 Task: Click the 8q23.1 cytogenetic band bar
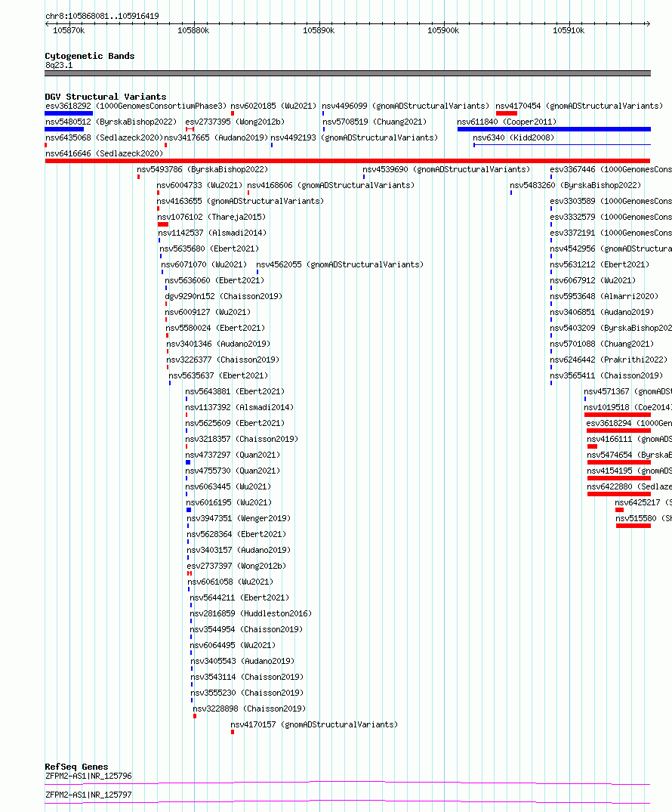point(347,73)
